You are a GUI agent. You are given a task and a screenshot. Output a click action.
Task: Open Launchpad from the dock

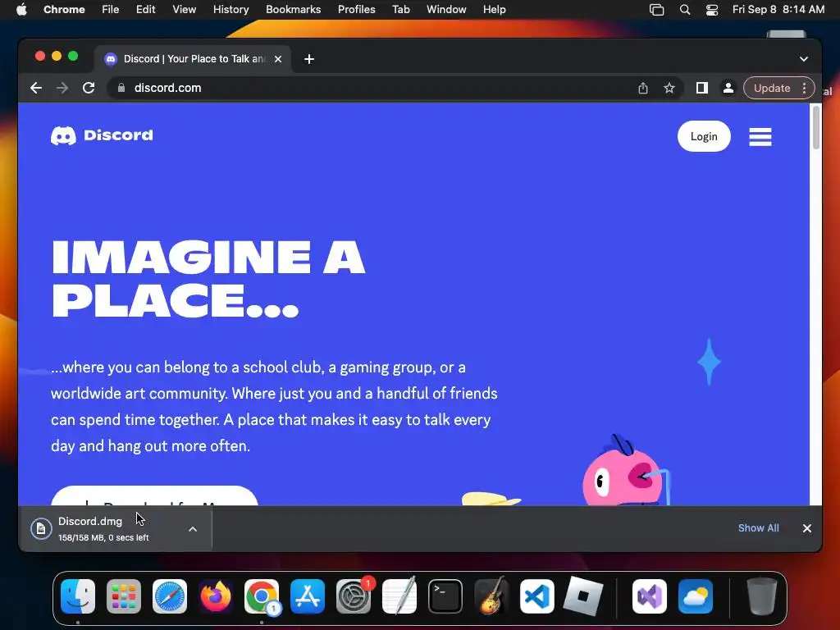pos(124,596)
